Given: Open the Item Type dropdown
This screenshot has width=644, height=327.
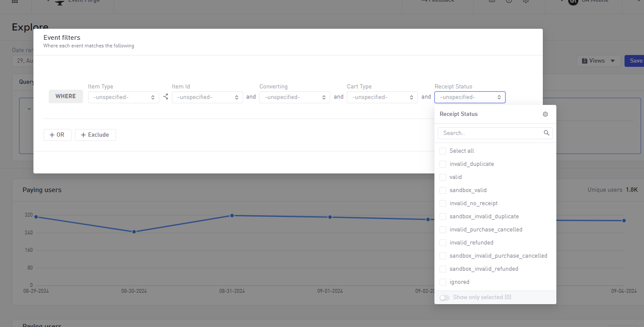Looking at the screenshot, I should pyautogui.click(x=124, y=97).
